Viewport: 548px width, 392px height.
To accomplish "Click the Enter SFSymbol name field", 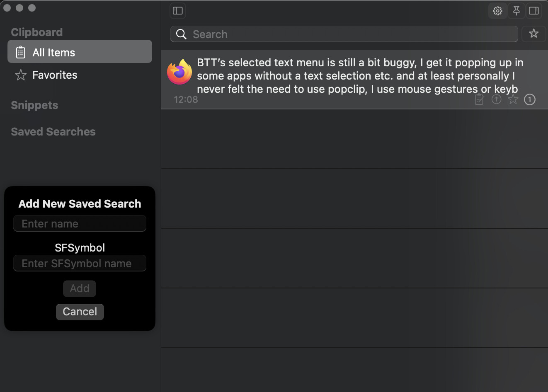I will [x=80, y=264].
